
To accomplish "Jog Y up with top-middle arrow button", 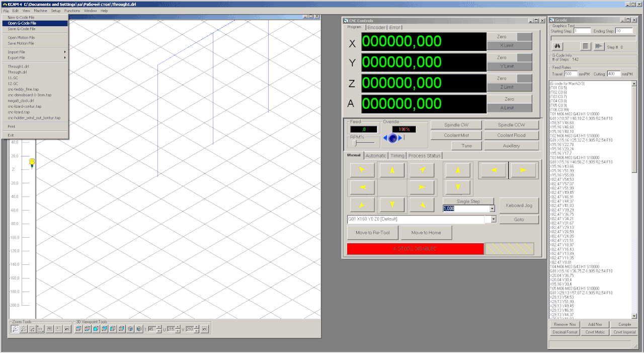I will (392, 170).
